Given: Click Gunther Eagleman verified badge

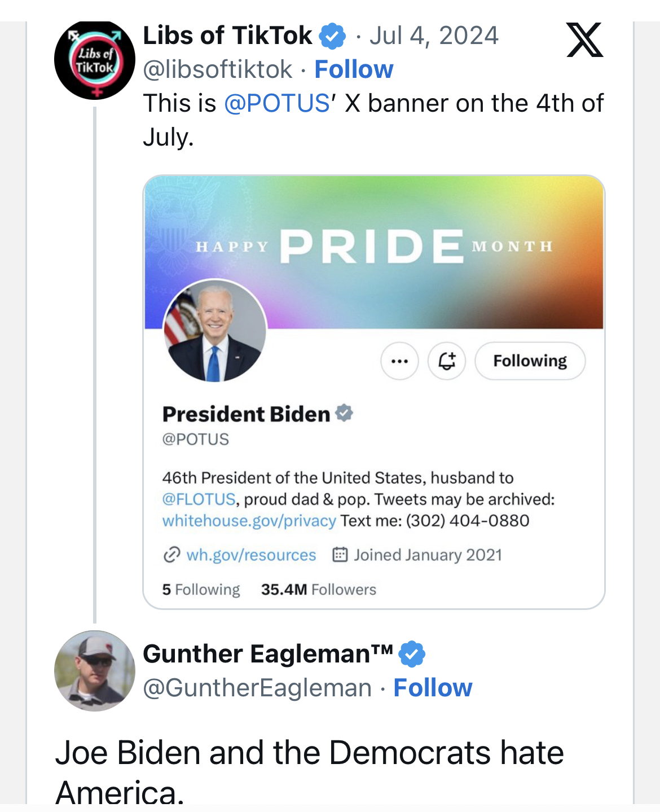Looking at the screenshot, I should pos(412,655).
